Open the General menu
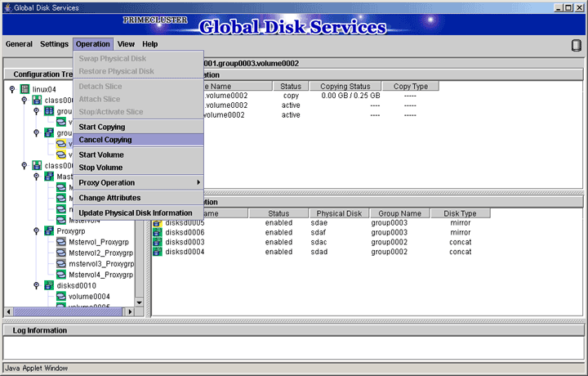Image resolution: width=588 pixels, height=376 pixels. point(19,44)
